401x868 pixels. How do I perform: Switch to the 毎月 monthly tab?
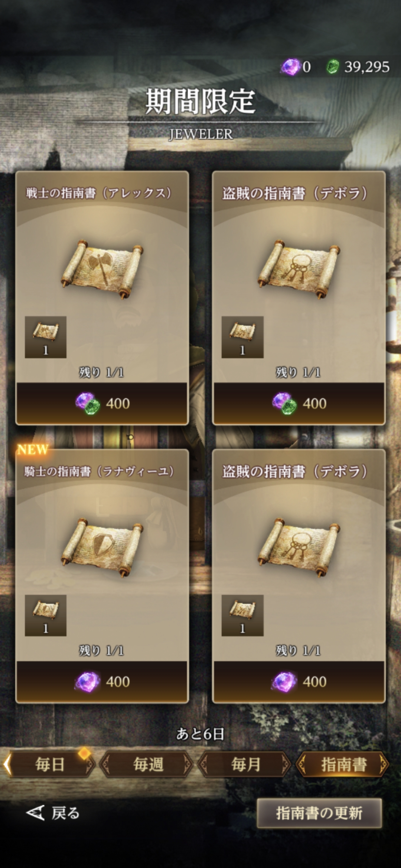[245, 765]
